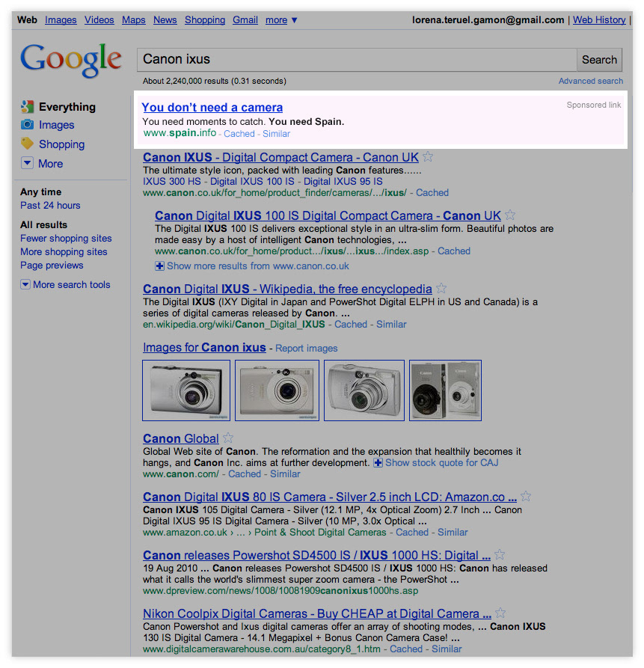Star the Wikipedia Canon Digital IXUS result
644x668 pixels.
pos(441,289)
